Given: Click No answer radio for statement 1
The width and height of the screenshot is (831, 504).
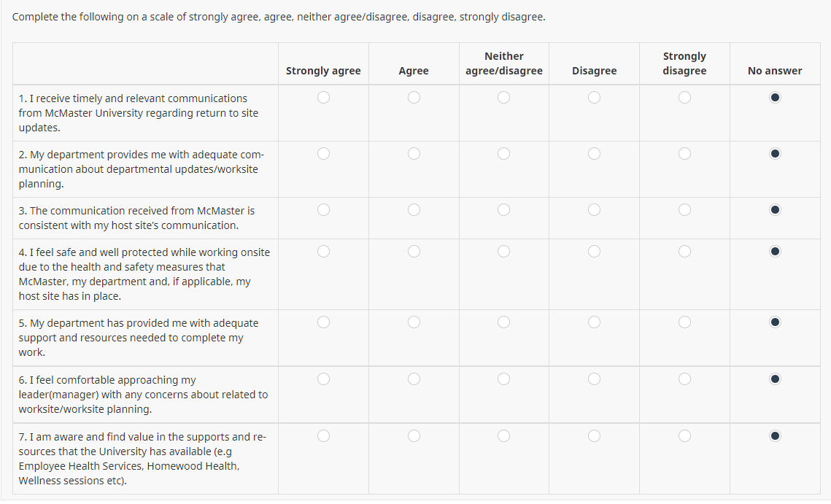Looking at the screenshot, I should coord(775,98).
